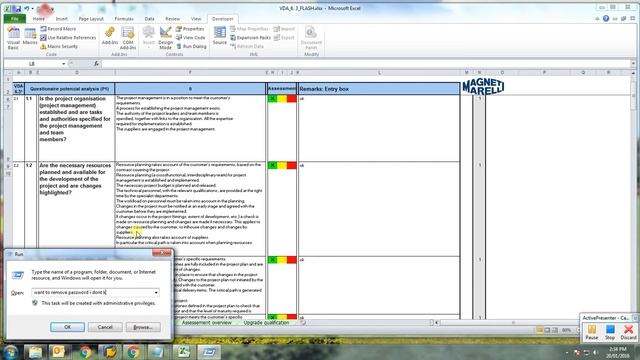
Task: Save the workbook from Quick Access toolbar
Action: coord(17,8)
